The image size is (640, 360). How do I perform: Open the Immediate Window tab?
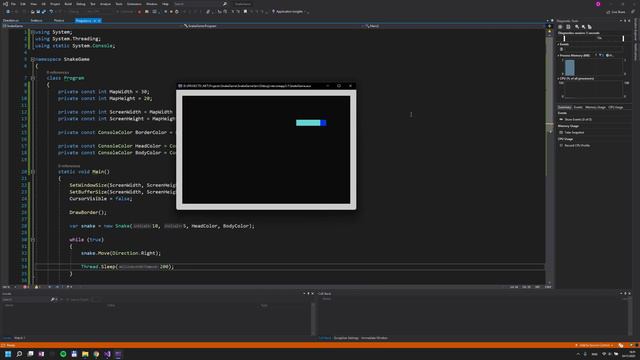tap(374, 338)
